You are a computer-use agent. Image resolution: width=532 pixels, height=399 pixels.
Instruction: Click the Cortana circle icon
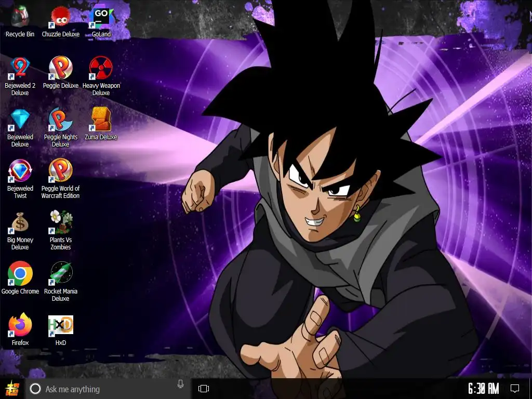(35, 389)
